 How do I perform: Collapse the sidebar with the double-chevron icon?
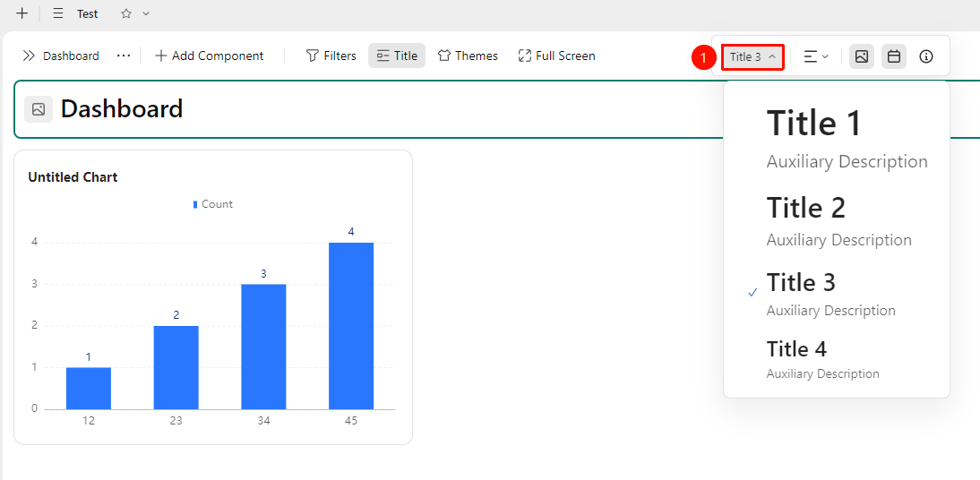pyautogui.click(x=28, y=56)
